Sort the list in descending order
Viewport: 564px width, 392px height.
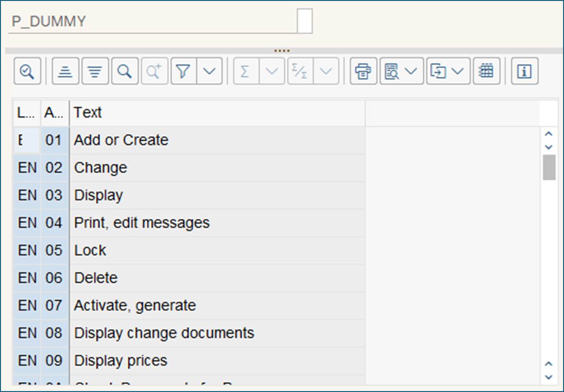point(95,72)
